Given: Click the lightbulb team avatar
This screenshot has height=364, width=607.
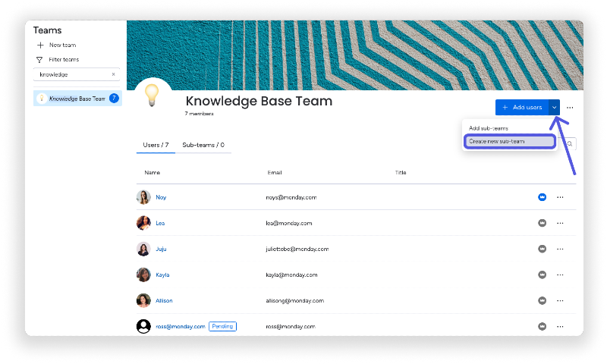Looking at the screenshot, I should point(153,95).
